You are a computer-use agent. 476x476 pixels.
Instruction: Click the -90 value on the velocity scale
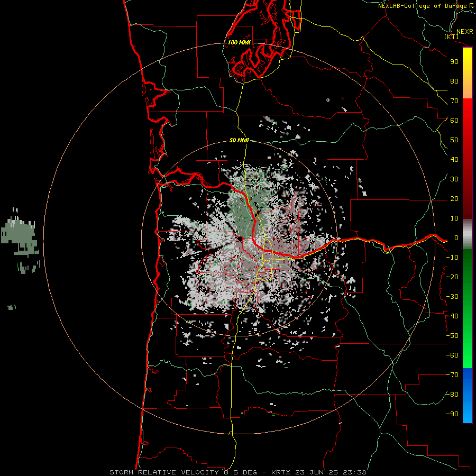coord(452,414)
